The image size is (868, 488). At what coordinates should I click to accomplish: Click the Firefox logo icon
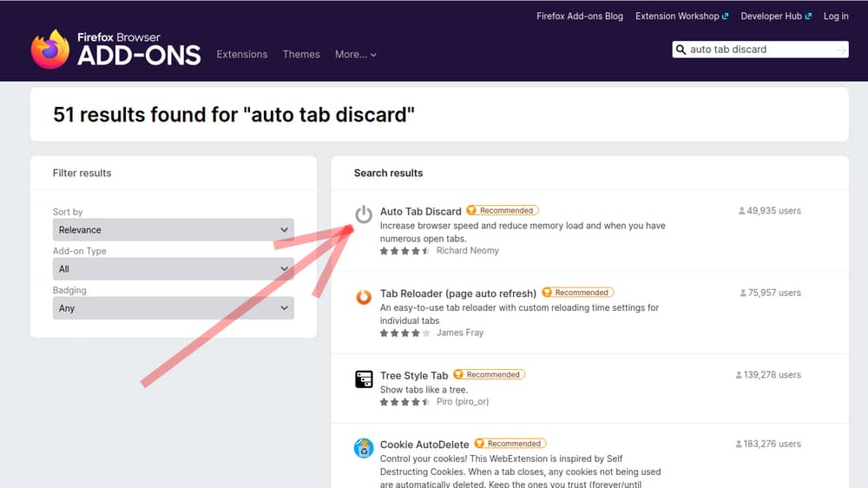click(49, 49)
